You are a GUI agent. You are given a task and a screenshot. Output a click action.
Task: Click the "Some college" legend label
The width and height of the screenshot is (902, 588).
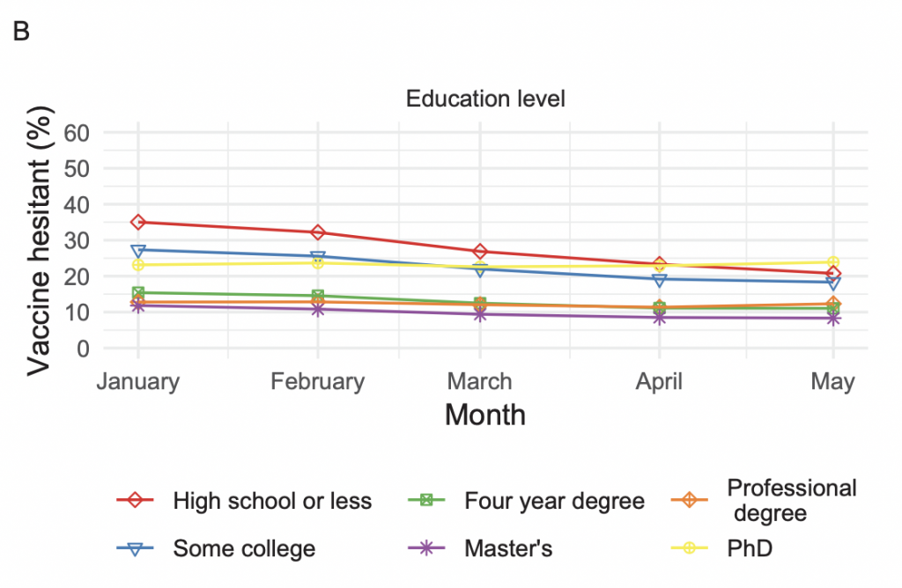tap(244, 548)
